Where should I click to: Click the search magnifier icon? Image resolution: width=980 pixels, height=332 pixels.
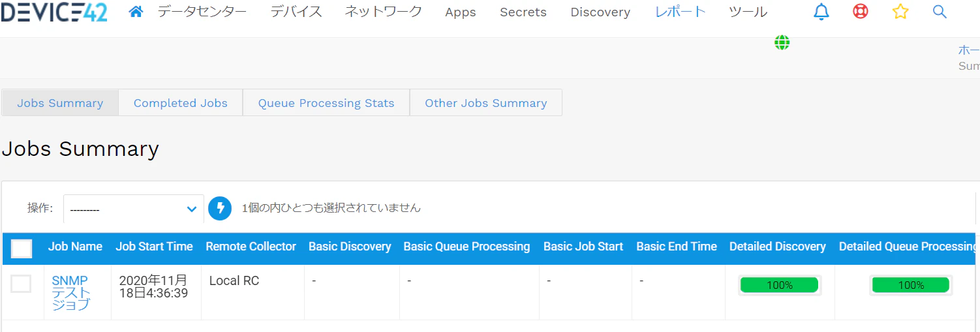click(x=940, y=12)
